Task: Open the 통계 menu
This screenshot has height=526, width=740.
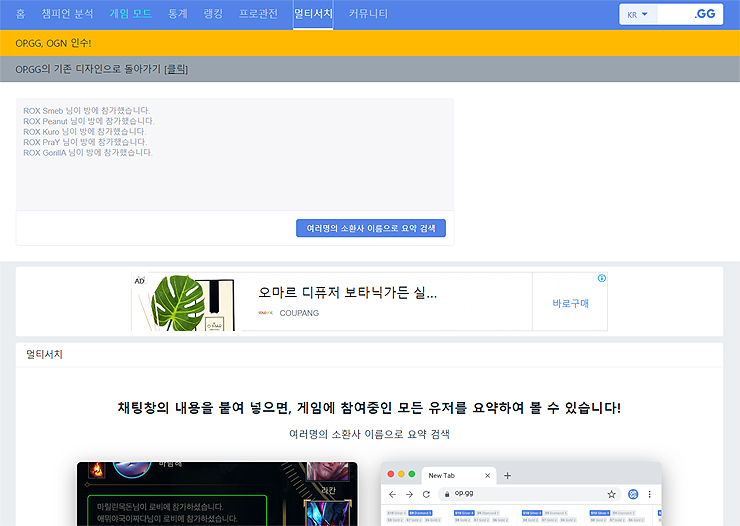Action: click(x=178, y=14)
